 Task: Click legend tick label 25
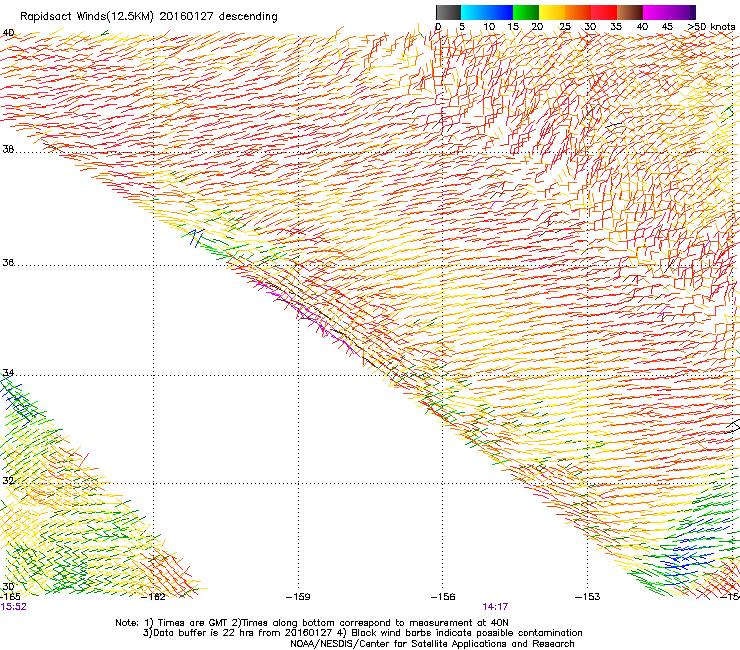pos(565,27)
